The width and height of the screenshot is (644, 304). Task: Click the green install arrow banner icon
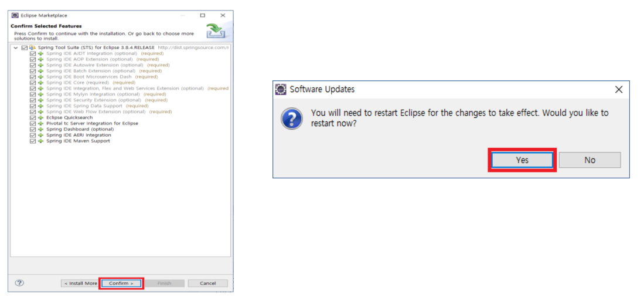(216, 31)
